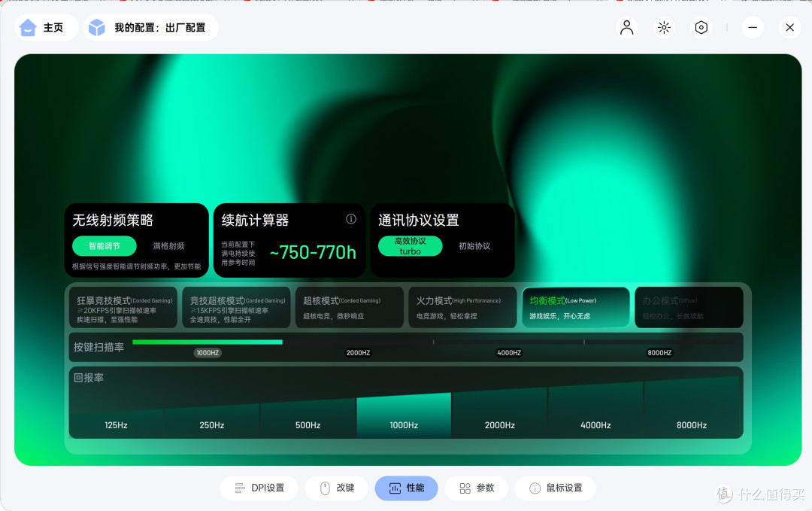The height and width of the screenshot is (511, 812).
Task: Minimize the window with dash button
Action: pyautogui.click(x=753, y=27)
